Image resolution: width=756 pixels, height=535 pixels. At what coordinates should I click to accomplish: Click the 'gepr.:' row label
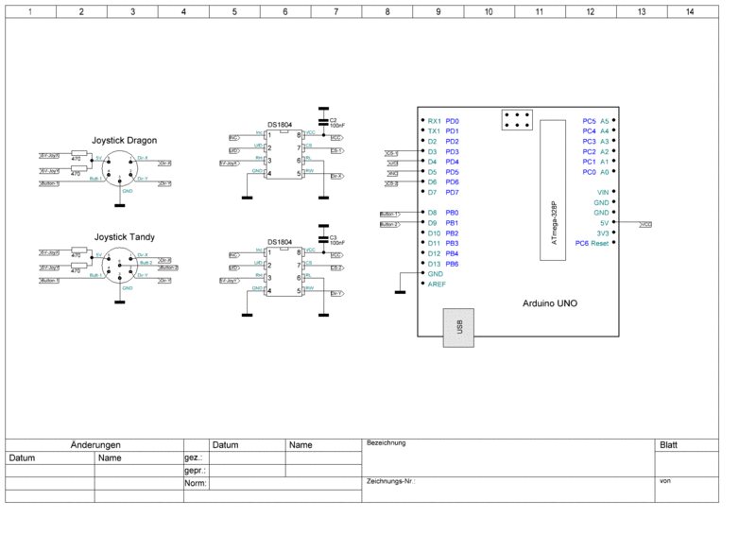tap(195, 470)
